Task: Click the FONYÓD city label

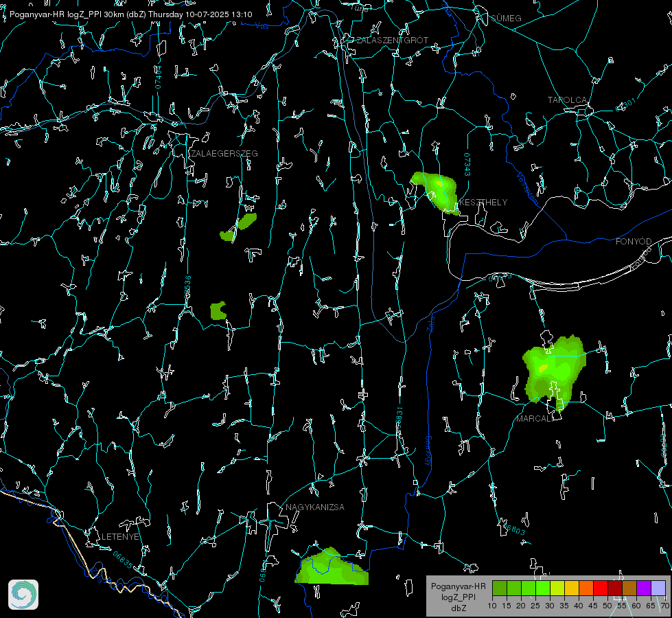Action: (x=634, y=242)
